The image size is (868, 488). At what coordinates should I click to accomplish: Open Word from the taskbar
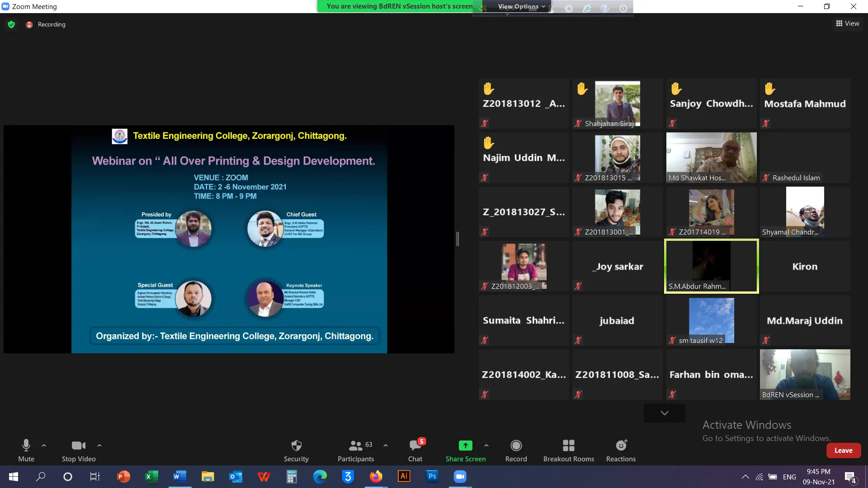point(179,477)
